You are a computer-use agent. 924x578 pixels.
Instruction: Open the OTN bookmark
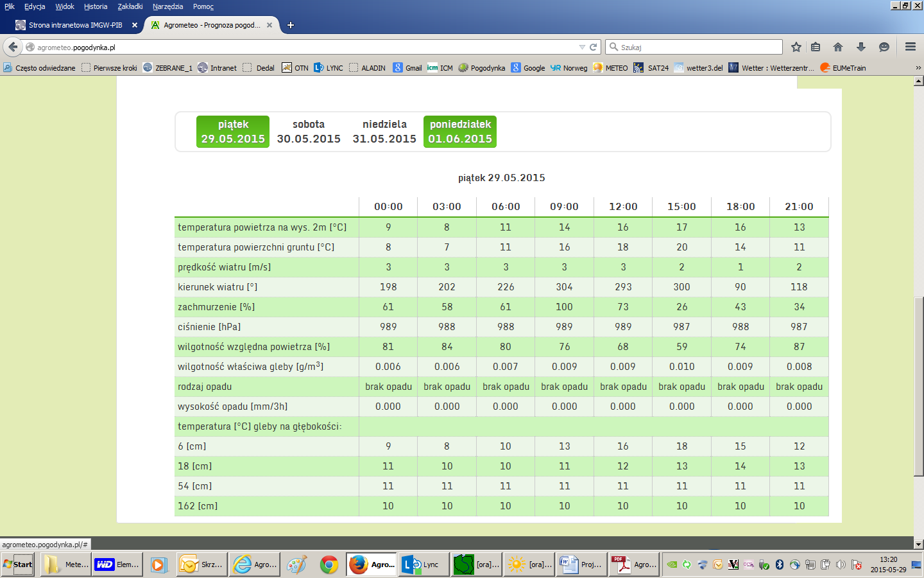(x=295, y=67)
